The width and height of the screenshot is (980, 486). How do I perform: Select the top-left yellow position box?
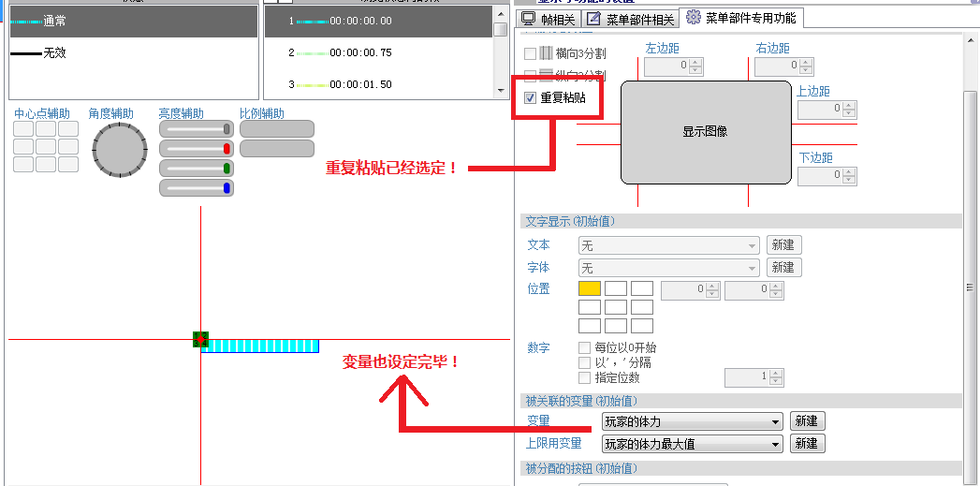590,288
